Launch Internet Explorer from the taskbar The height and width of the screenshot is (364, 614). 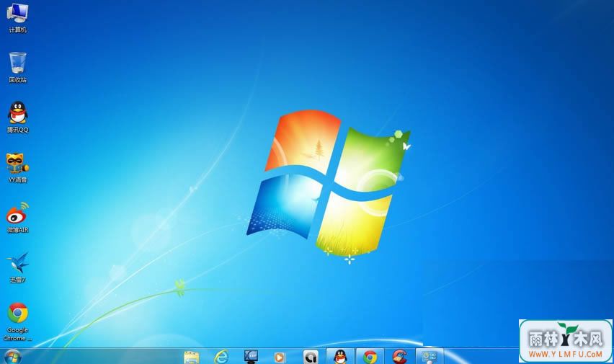pos(221,357)
